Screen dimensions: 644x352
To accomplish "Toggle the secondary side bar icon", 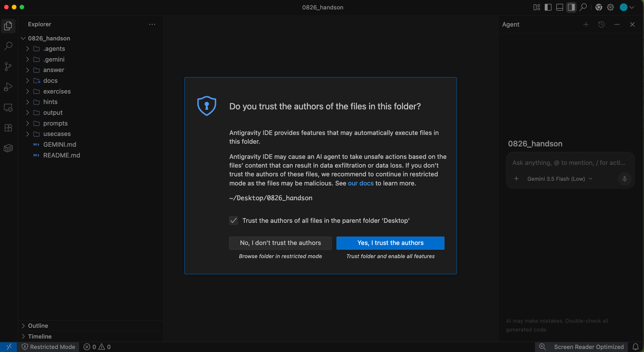I will pyautogui.click(x=571, y=7).
